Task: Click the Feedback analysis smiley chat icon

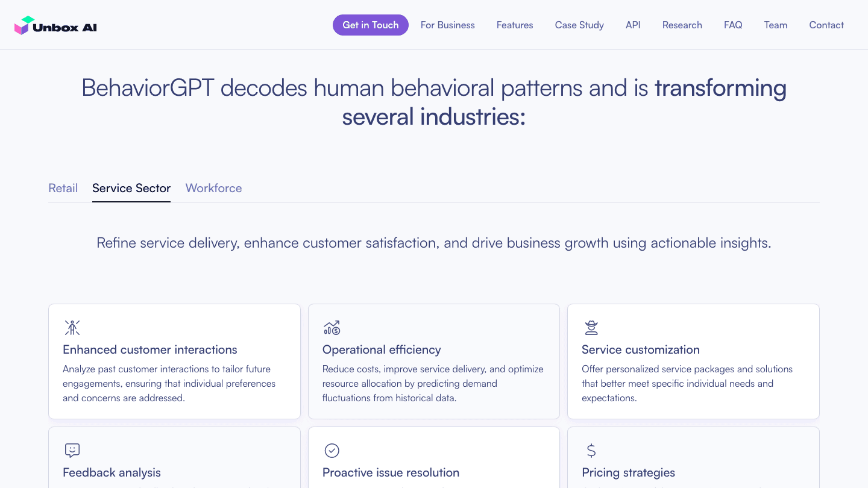Action: pyautogui.click(x=72, y=451)
